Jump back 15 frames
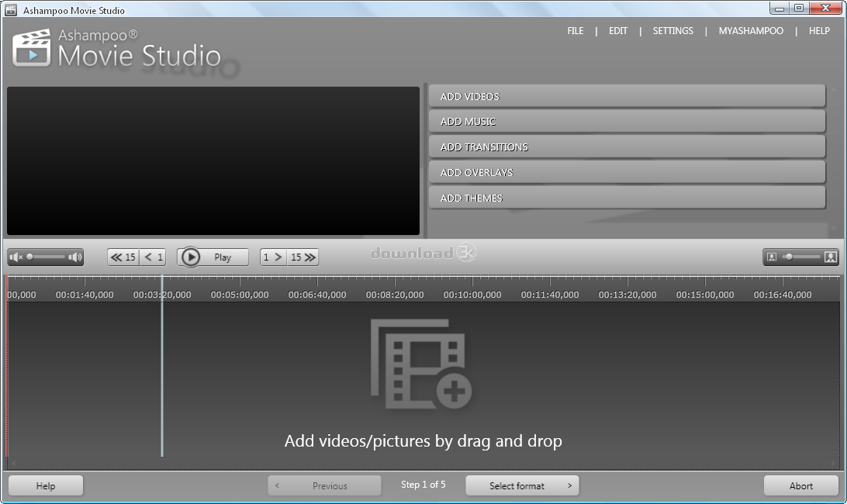Image resolution: width=847 pixels, height=504 pixels. click(123, 257)
